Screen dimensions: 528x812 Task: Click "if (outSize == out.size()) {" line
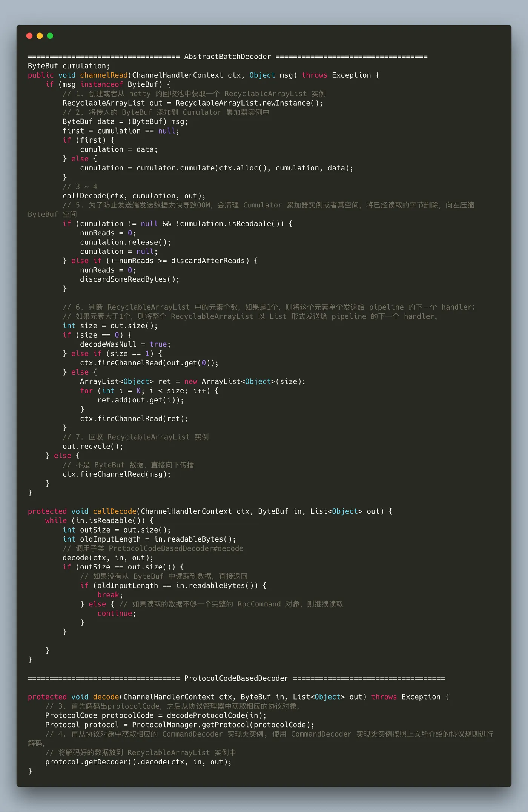[123, 567]
